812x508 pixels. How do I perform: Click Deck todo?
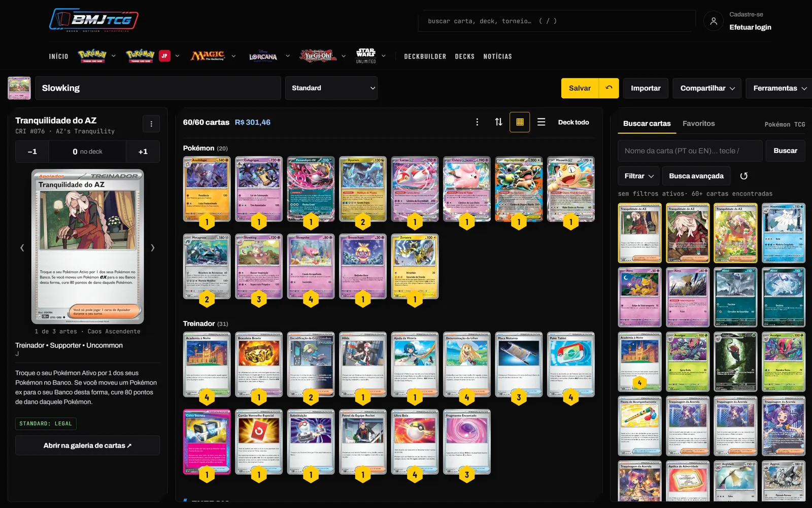coord(573,122)
